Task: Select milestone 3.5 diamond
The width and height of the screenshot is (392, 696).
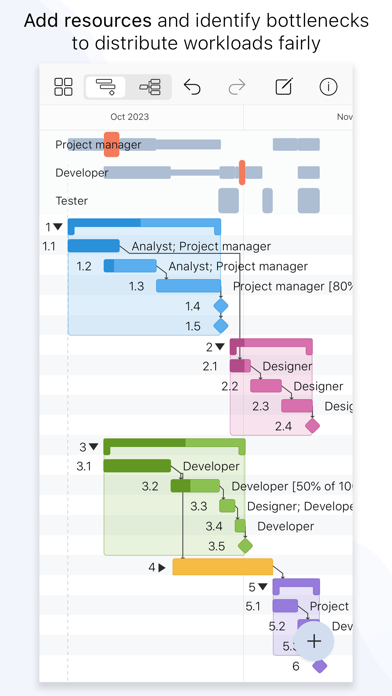Action: click(245, 546)
